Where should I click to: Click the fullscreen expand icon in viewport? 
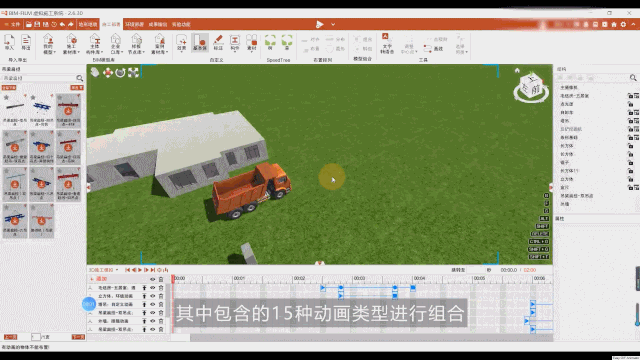click(x=133, y=73)
